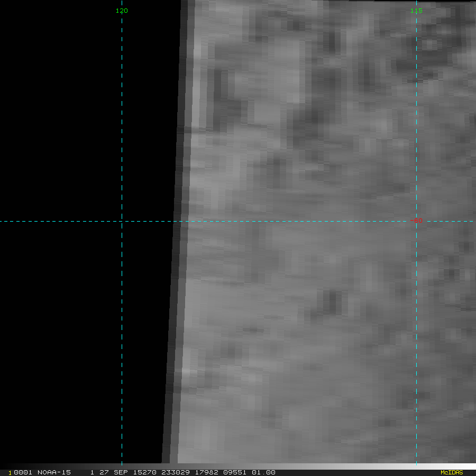
Task: Click intersection of 120 and -60 gridlines
Action: (122, 222)
